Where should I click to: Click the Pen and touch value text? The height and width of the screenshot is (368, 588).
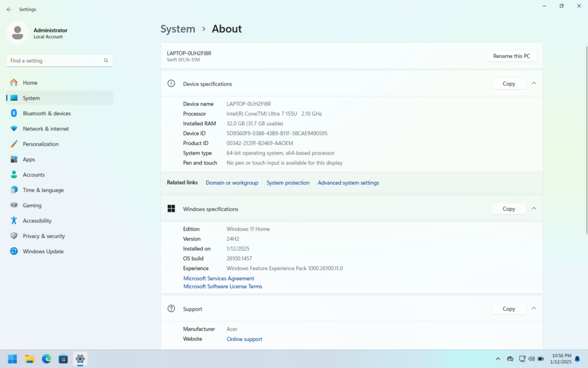point(284,163)
